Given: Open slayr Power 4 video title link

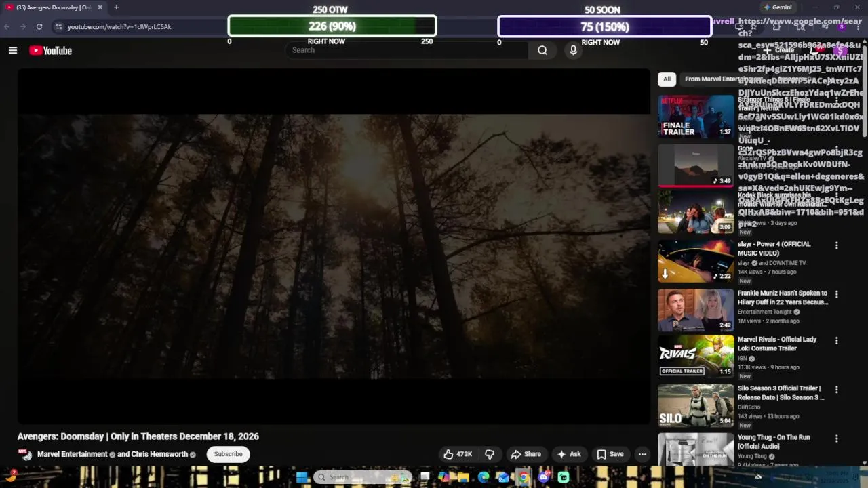Looking at the screenshot, I should pyautogui.click(x=774, y=249).
